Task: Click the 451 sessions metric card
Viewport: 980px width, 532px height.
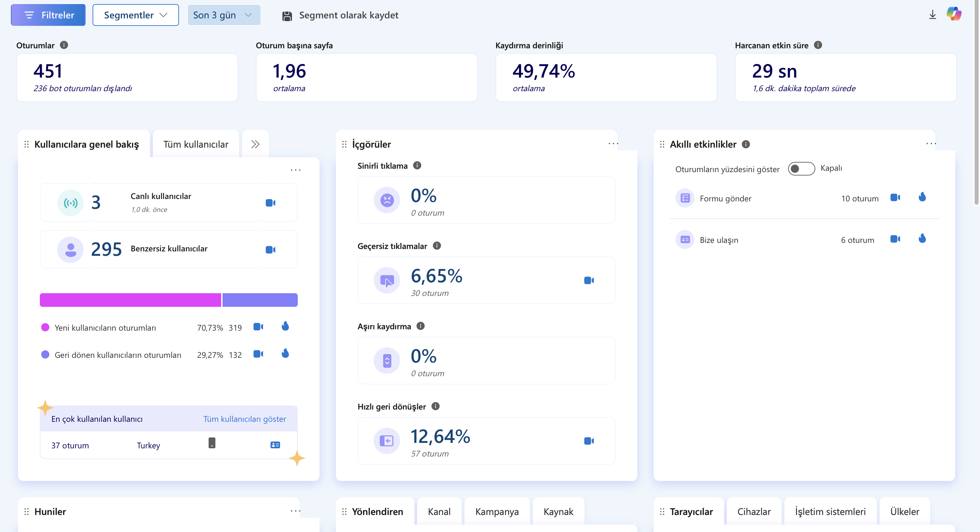Action: pos(127,78)
